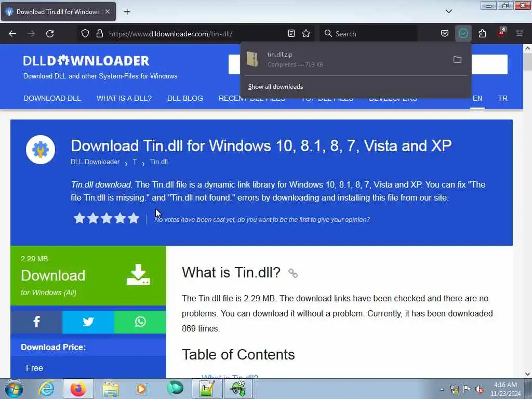Reload the page with the refresh icon
Image resolution: width=532 pixels, height=399 pixels.
[50, 34]
